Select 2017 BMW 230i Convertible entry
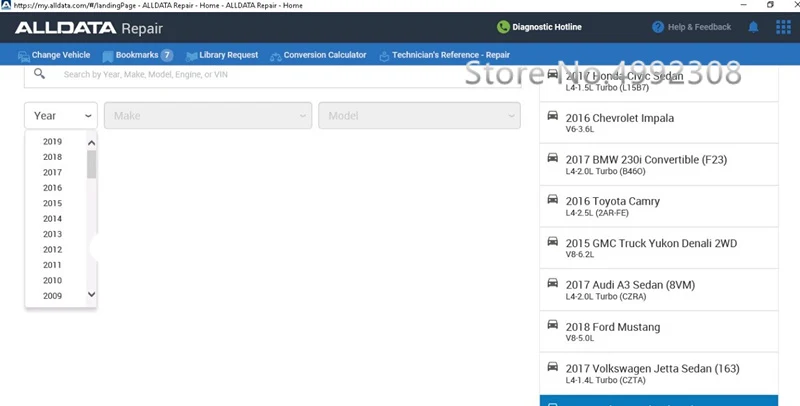 click(659, 164)
